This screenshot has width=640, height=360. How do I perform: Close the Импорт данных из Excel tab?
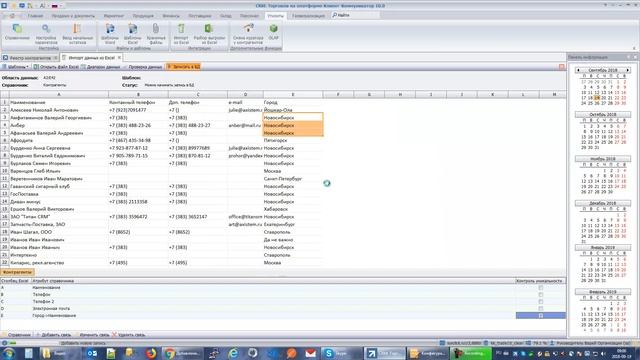[119, 58]
